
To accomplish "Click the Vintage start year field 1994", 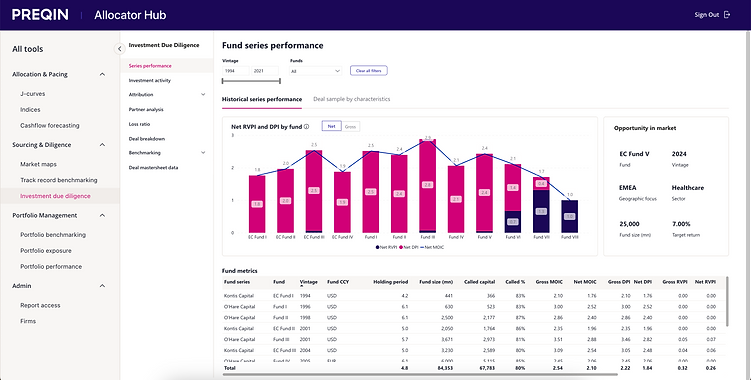I will click(x=236, y=71).
